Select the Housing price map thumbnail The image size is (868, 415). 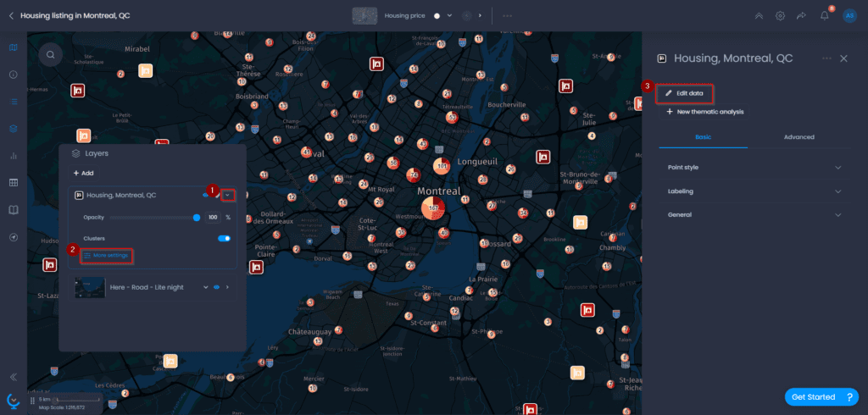tap(364, 15)
